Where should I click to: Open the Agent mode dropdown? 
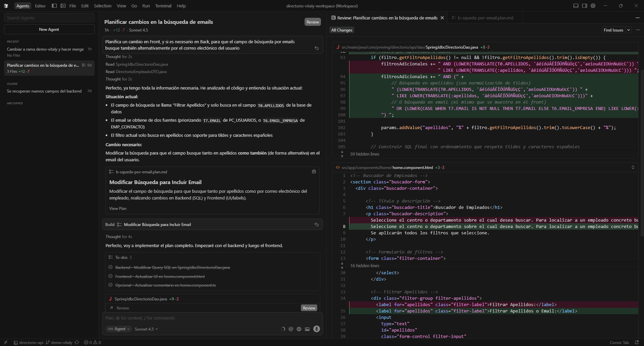tap(119, 329)
